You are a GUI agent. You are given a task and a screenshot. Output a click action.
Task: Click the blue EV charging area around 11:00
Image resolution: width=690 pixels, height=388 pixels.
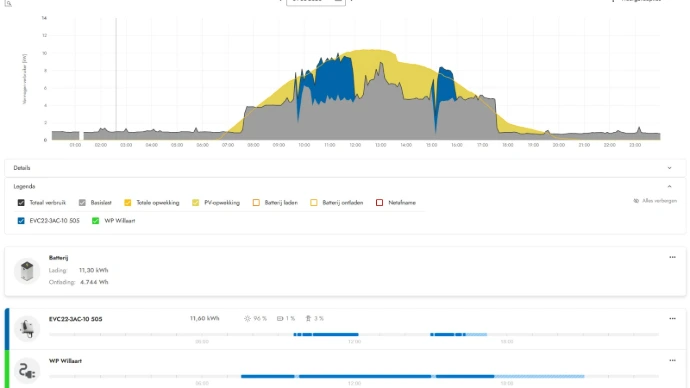tap(334, 81)
